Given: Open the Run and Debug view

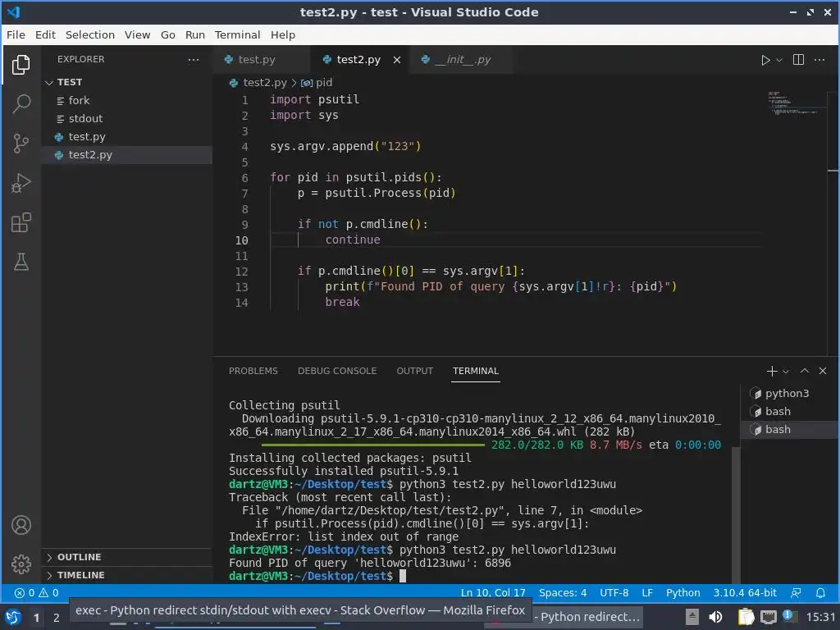Looking at the screenshot, I should pos(21,183).
